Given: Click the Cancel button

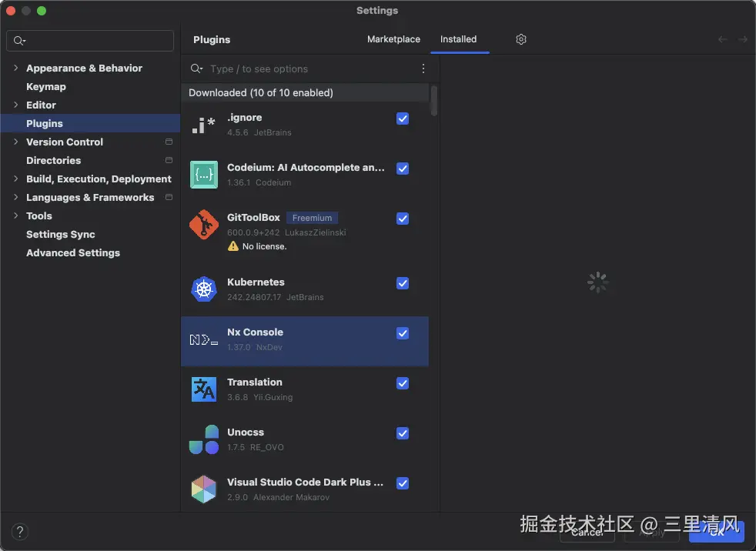Looking at the screenshot, I should tap(587, 532).
